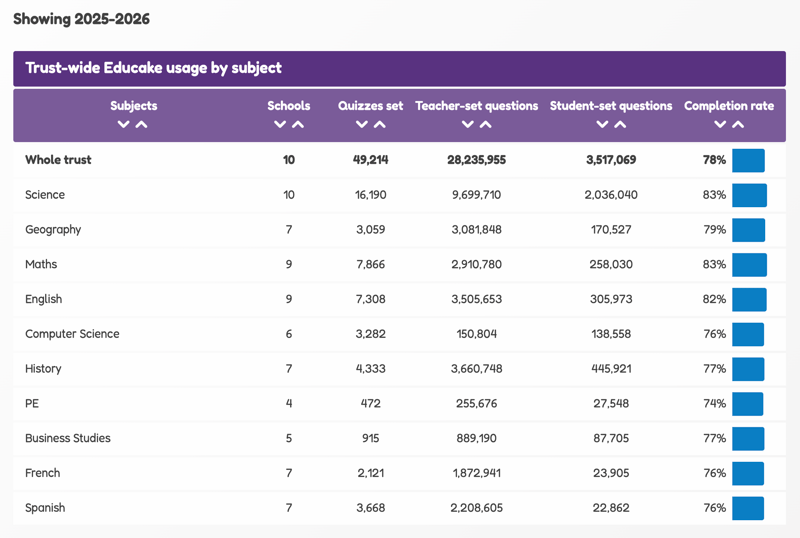Click French quizzes set value 2,121
Screen dimensions: 800x538
(370, 473)
